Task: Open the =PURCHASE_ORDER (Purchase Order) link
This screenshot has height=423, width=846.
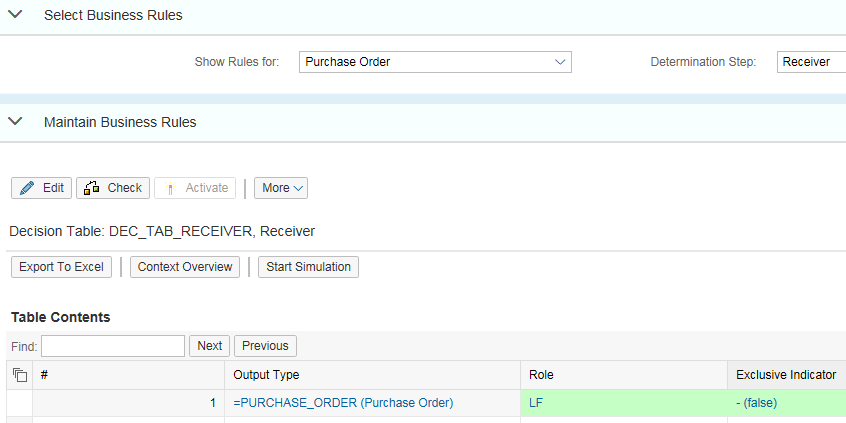Action: point(344,403)
